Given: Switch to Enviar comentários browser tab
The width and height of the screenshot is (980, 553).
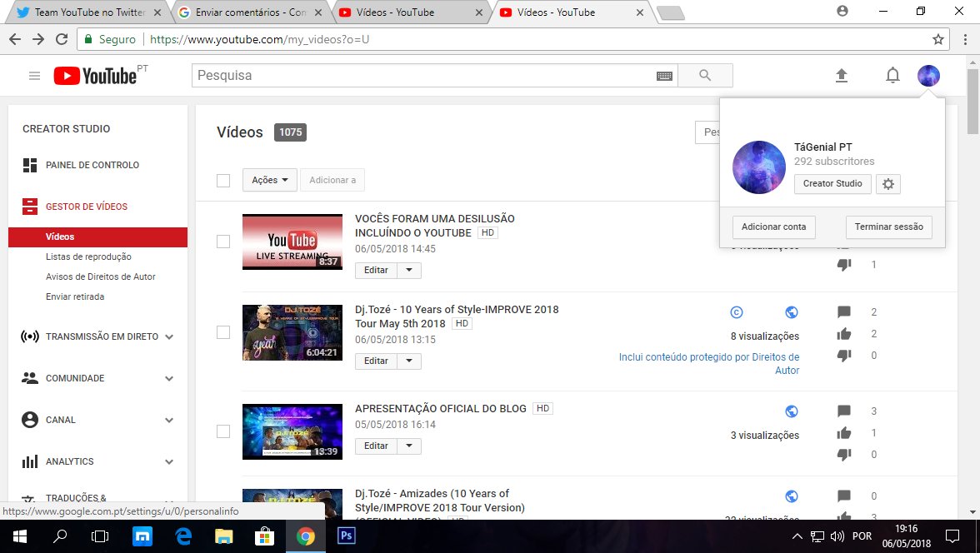Looking at the screenshot, I should pyautogui.click(x=251, y=12).
